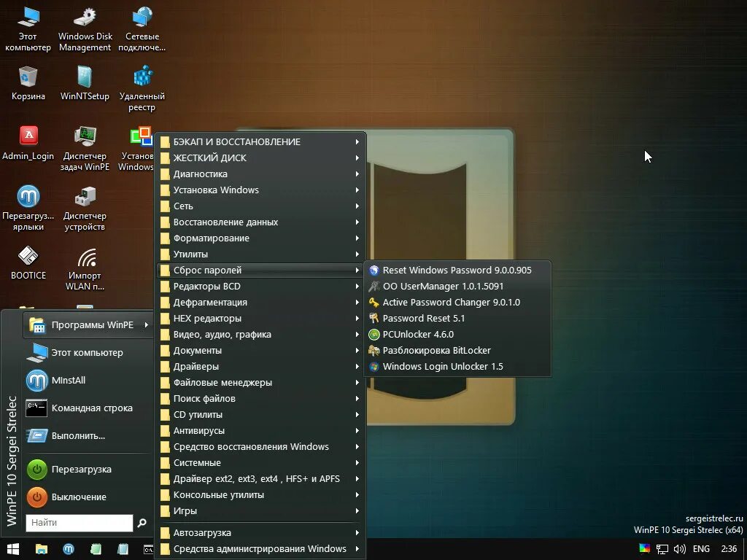Screen dimensions: 747x560
Task: Open the Системные submenu
Action: (260, 463)
